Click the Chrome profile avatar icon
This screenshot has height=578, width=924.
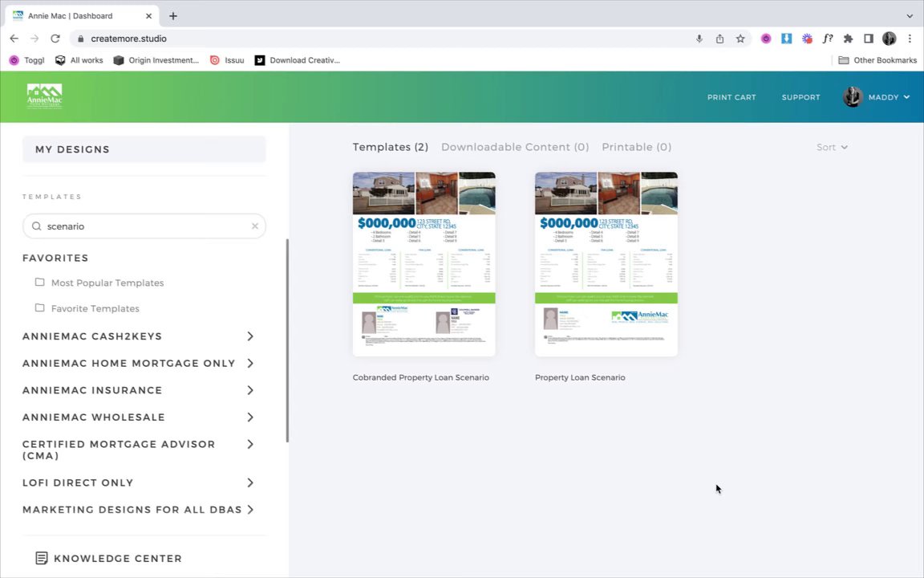click(889, 39)
